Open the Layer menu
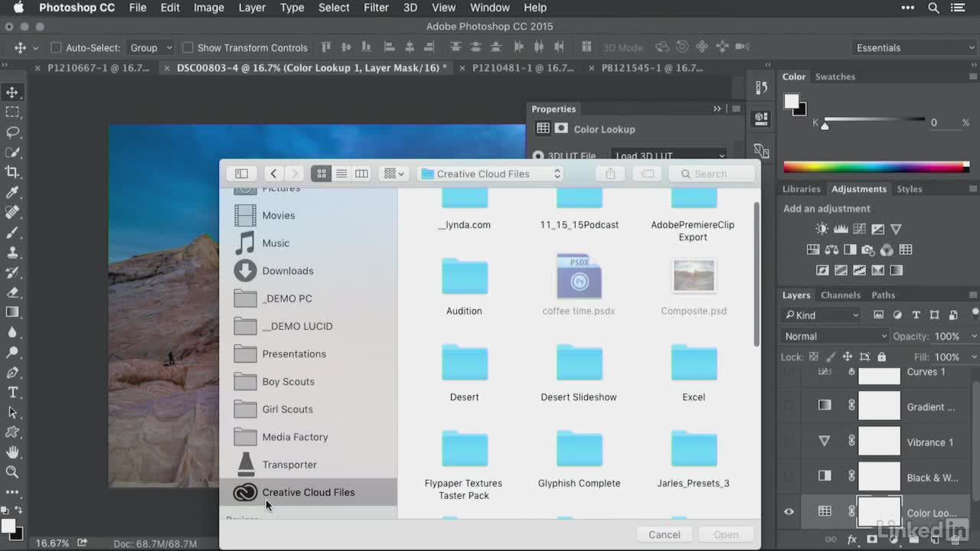980x551 pixels. coord(252,8)
